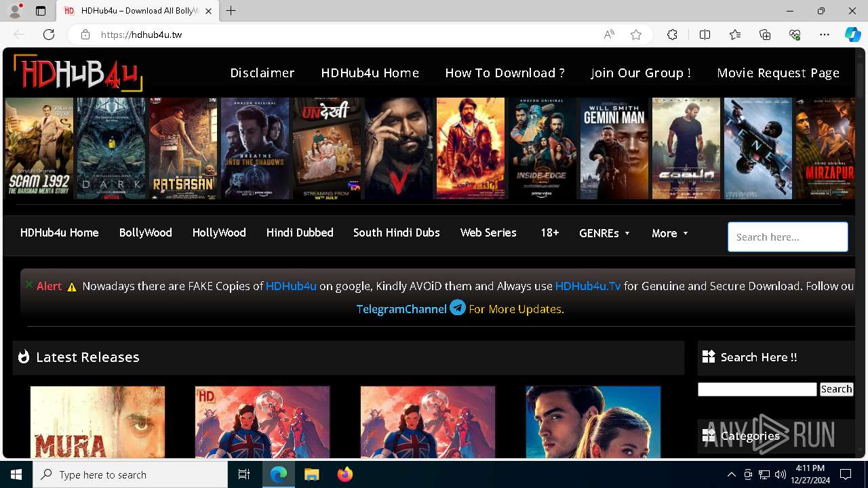This screenshot has width=868, height=488.
Task: Close the HDHub4u tab
Action: [x=208, y=11]
